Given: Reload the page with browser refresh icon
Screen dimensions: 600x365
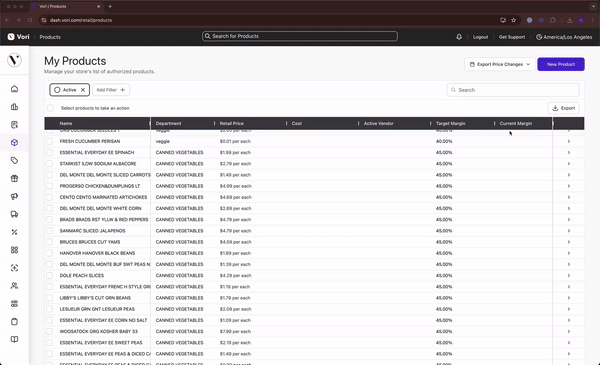Looking at the screenshot, I should (30, 20).
